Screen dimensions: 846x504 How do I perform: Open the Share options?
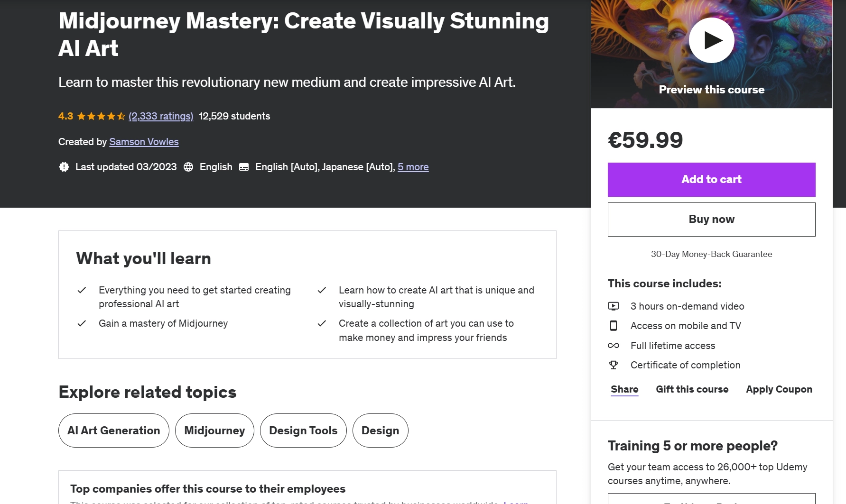(624, 389)
